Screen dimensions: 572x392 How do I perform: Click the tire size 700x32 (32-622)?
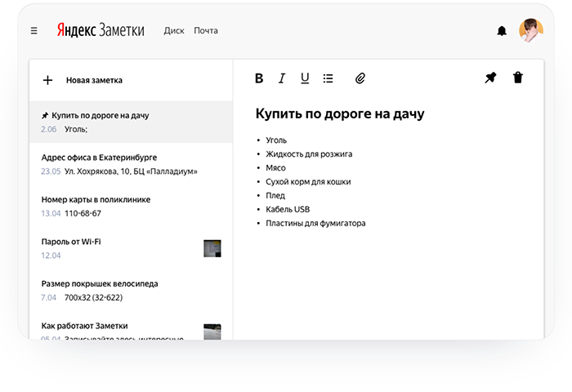[93, 297]
